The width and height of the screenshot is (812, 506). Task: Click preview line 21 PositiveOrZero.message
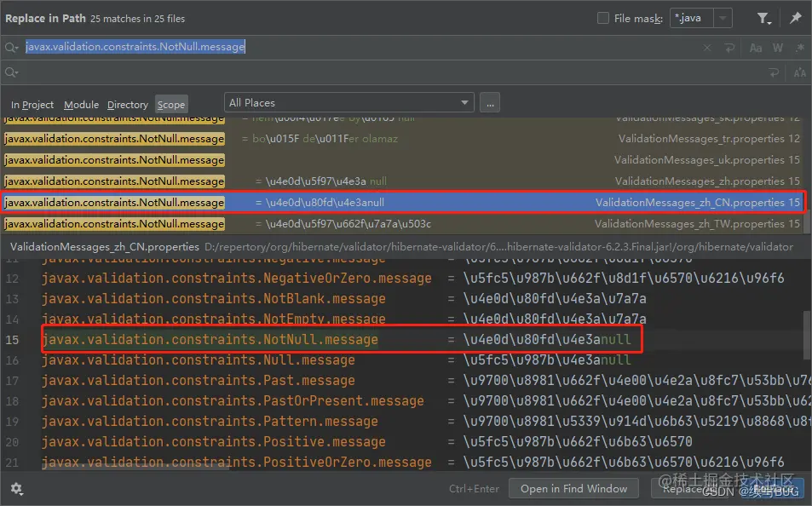[236, 462]
